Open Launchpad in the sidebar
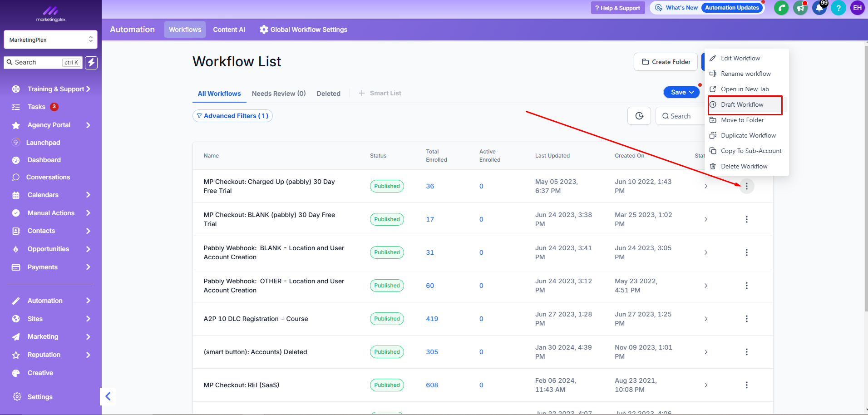Image resolution: width=868 pixels, height=415 pixels. click(43, 143)
